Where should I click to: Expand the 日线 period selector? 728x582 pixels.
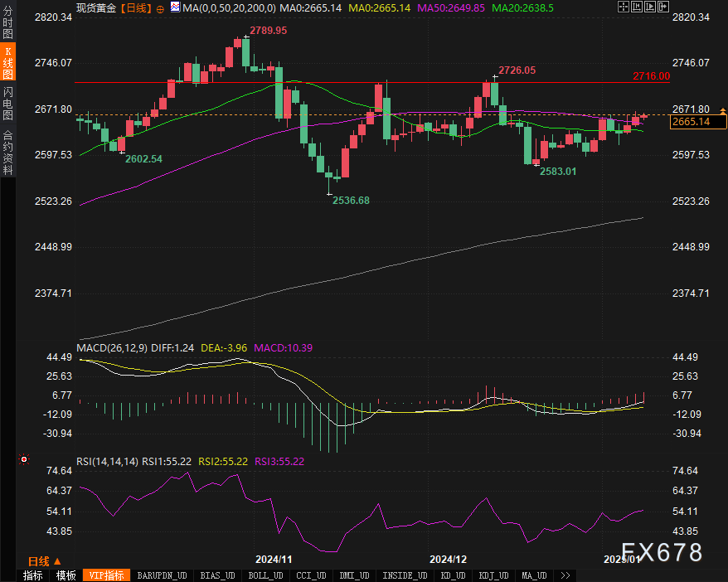tap(45, 561)
